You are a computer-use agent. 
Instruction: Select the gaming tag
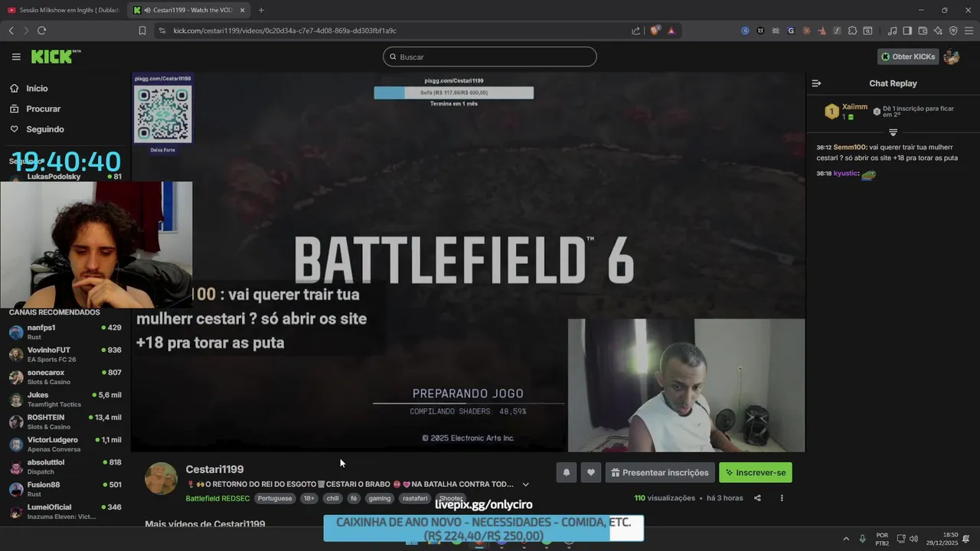380,498
